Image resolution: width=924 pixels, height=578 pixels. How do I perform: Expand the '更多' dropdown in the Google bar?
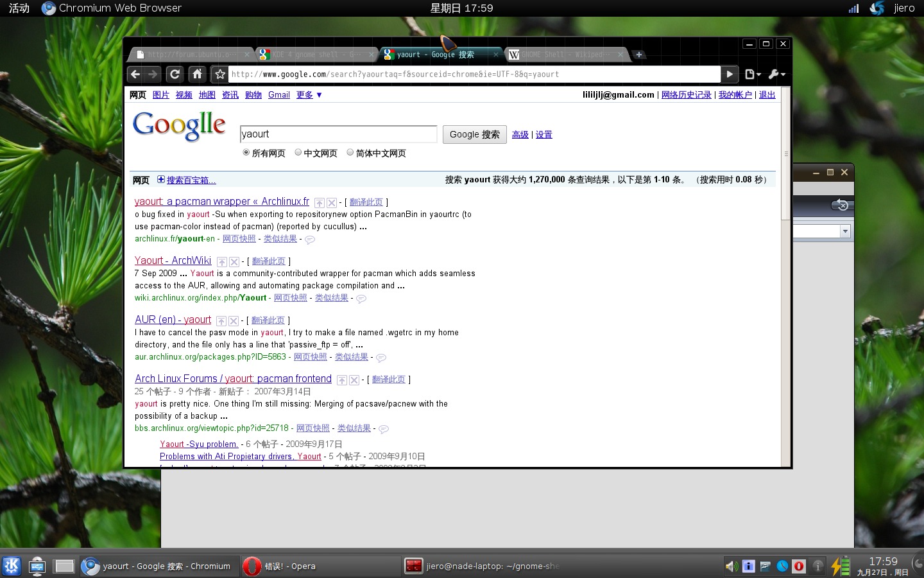[309, 95]
